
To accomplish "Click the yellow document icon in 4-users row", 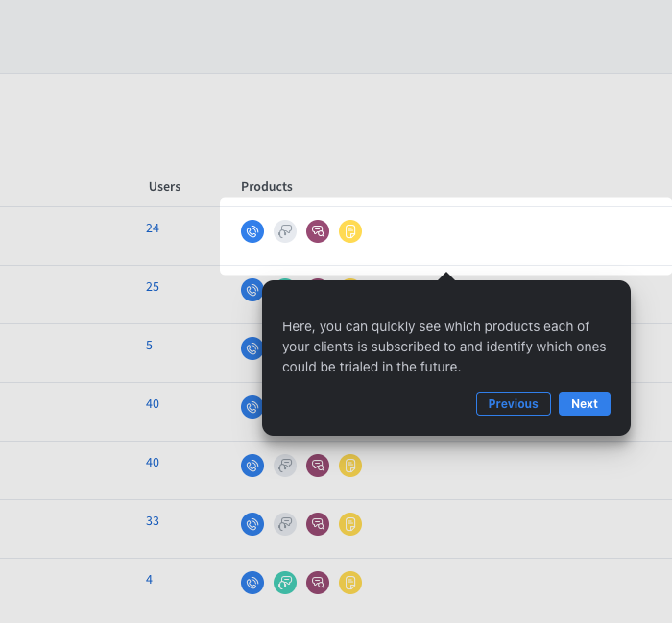I will (x=350, y=583).
